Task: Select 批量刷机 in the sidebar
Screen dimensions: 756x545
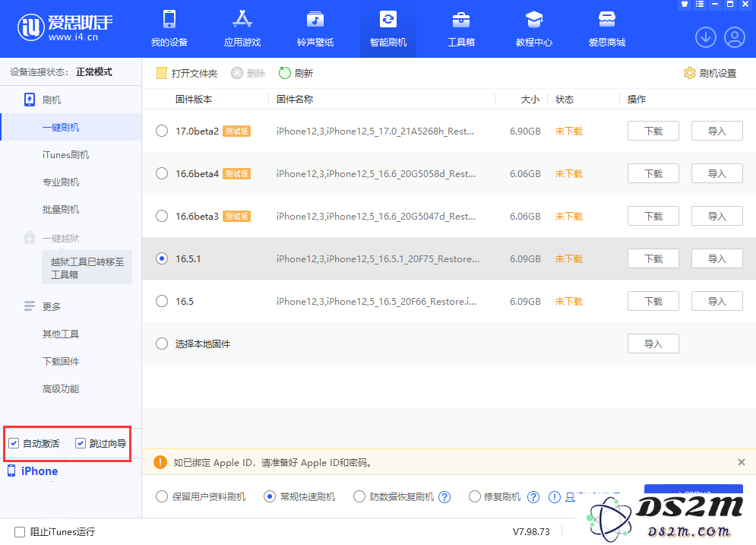Action: (61, 210)
